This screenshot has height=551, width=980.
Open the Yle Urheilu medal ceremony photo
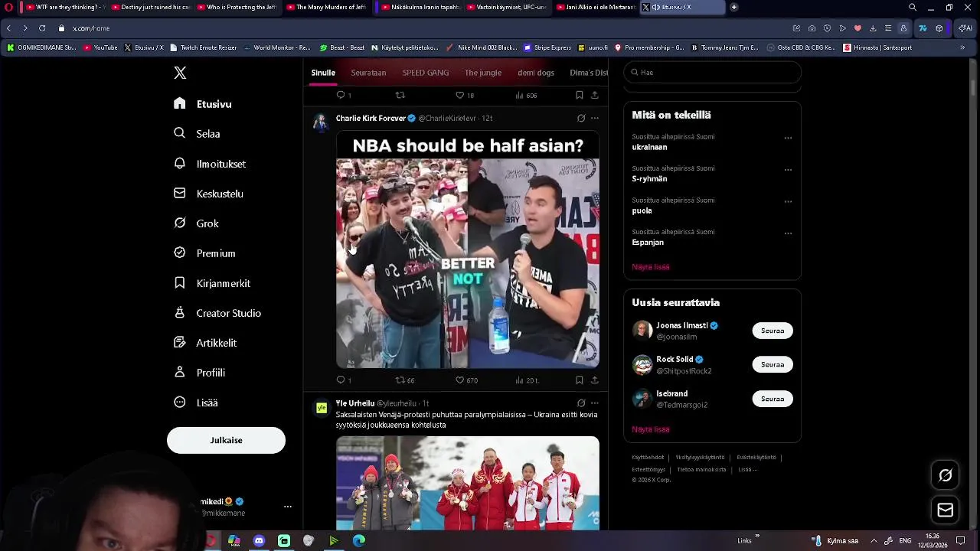click(x=468, y=483)
